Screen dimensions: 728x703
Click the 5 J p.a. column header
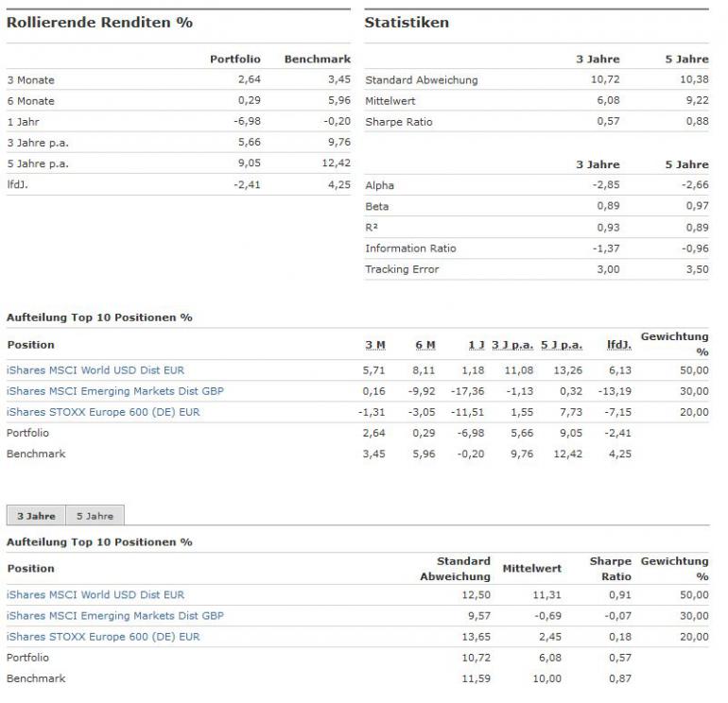[x=562, y=345]
